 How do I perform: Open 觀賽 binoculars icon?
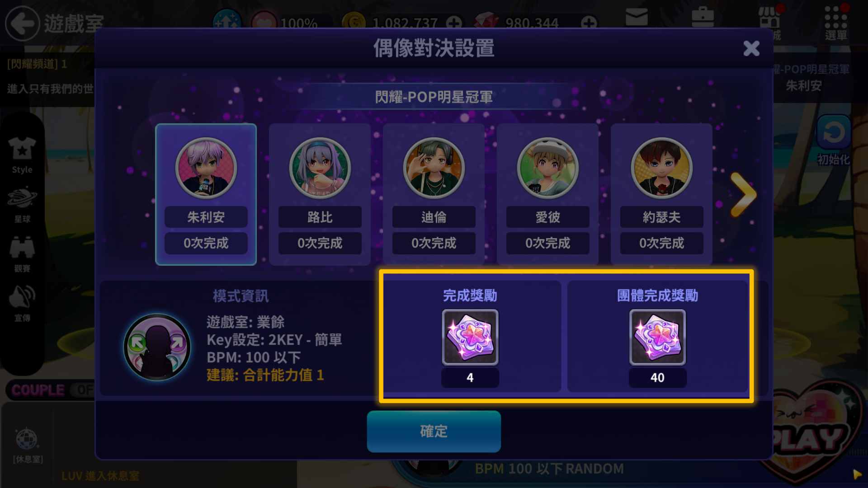tap(22, 254)
